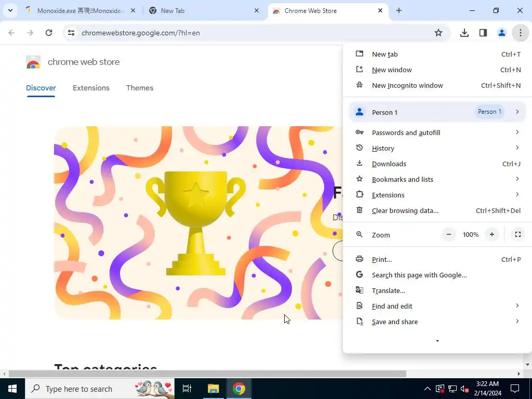Show hidden system tray icons
Image resolution: width=532 pixels, height=399 pixels.
click(x=428, y=389)
